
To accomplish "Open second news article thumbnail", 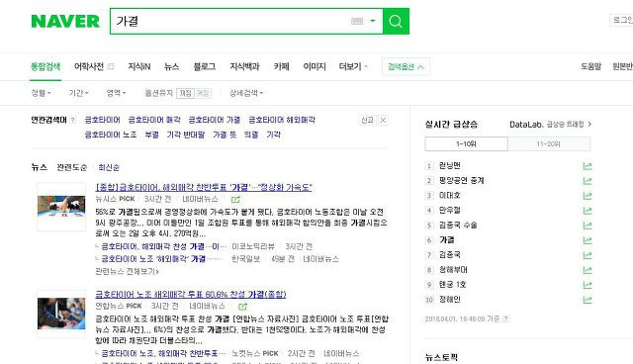I will (x=61, y=314).
